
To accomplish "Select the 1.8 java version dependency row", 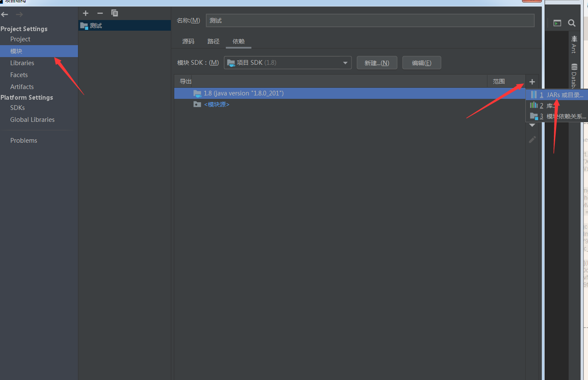I will click(349, 93).
